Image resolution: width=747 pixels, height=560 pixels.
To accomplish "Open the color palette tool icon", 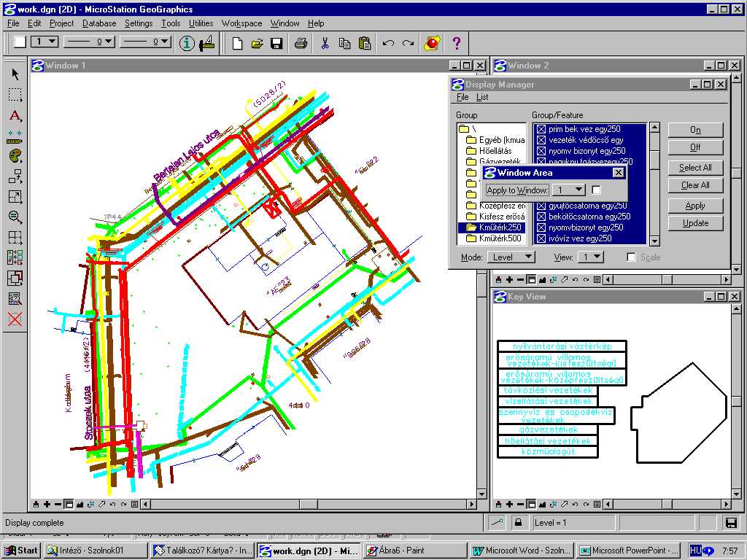I will click(15, 156).
